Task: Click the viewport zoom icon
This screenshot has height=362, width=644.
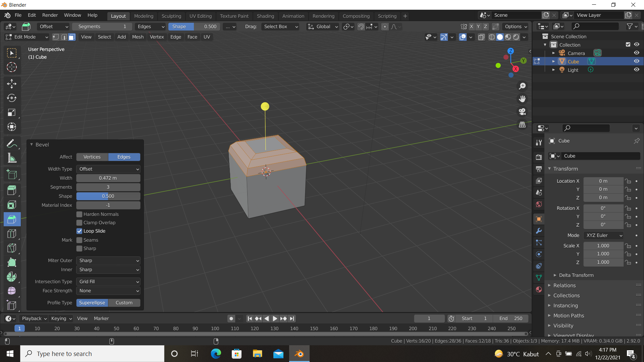Action: [x=522, y=86]
